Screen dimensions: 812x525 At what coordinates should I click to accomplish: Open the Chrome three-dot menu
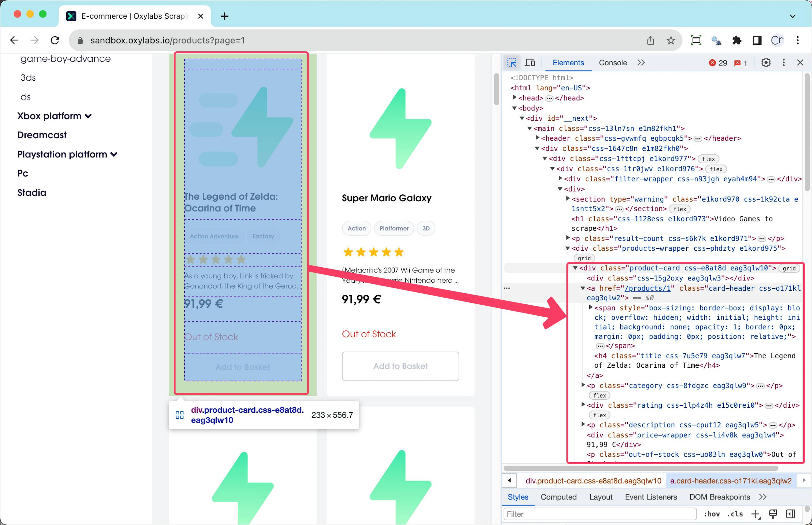[x=798, y=40]
